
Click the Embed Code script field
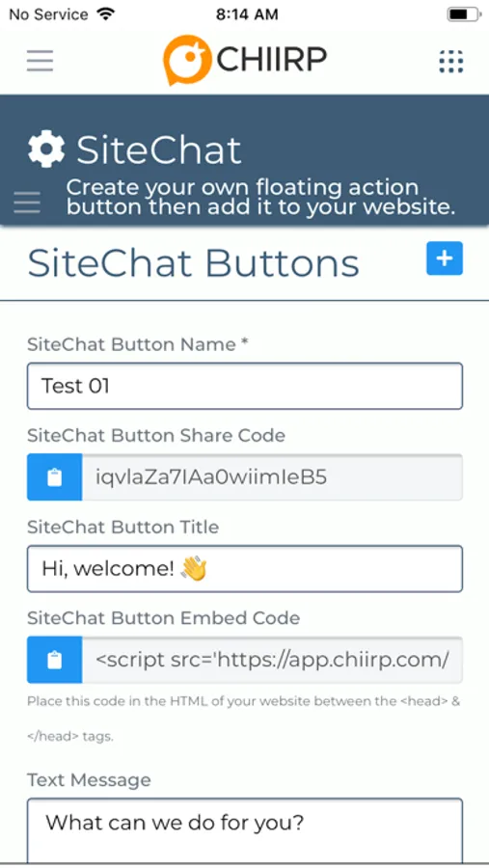click(272, 660)
